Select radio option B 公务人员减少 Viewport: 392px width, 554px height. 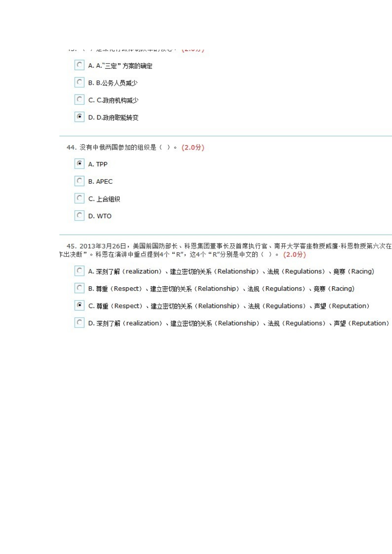pos(79,82)
